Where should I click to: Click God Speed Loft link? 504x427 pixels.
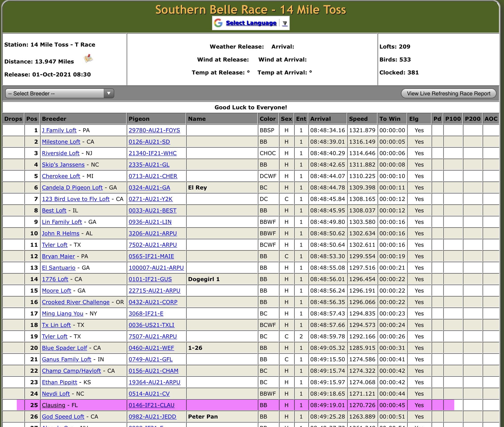[63, 417]
